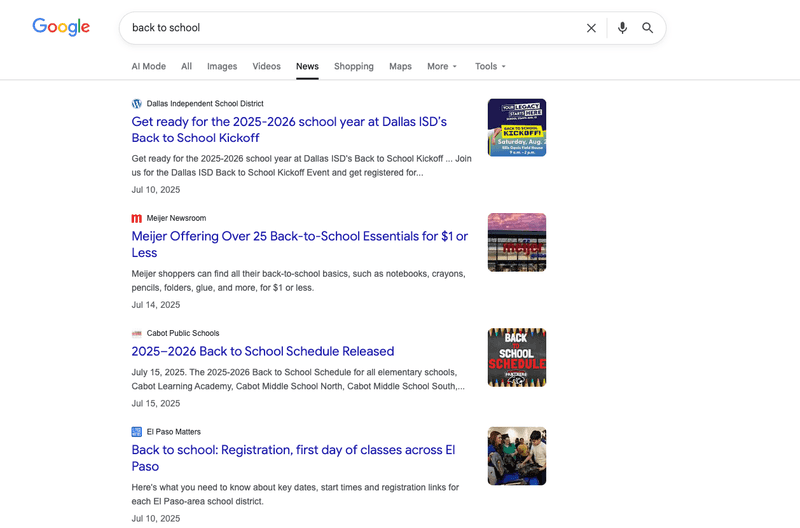The width and height of the screenshot is (800, 528).
Task: Expand the More dropdown
Action: pos(442,66)
